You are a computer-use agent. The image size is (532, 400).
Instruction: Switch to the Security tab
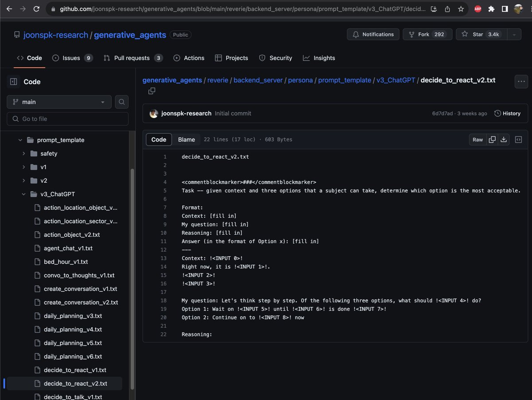point(275,58)
